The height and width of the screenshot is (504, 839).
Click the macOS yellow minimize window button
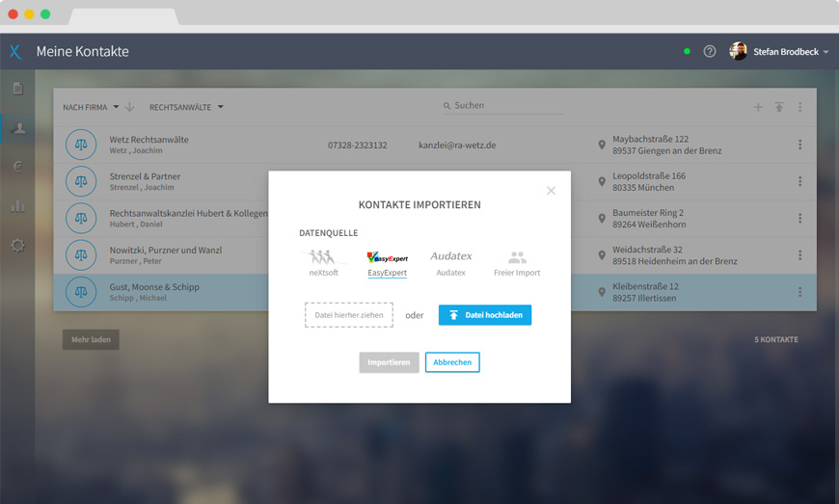point(30,14)
